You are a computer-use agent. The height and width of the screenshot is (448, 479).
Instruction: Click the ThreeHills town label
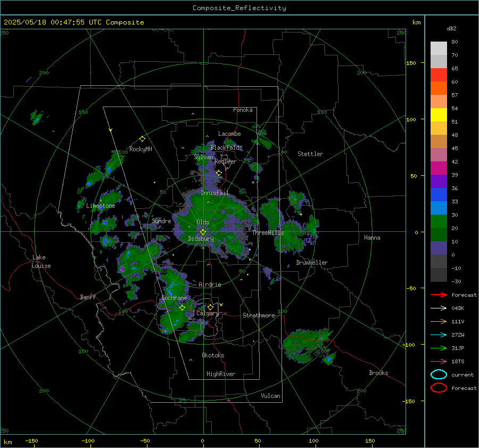268,233
